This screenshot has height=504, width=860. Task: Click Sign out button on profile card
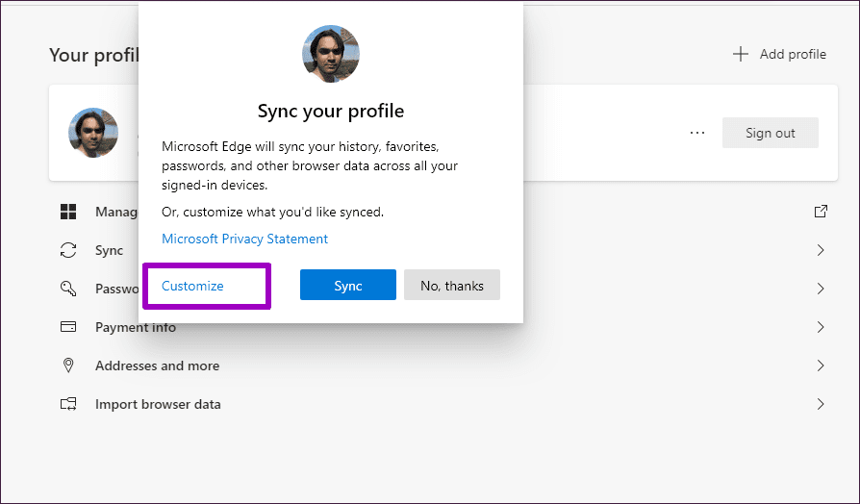click(770, 133)
